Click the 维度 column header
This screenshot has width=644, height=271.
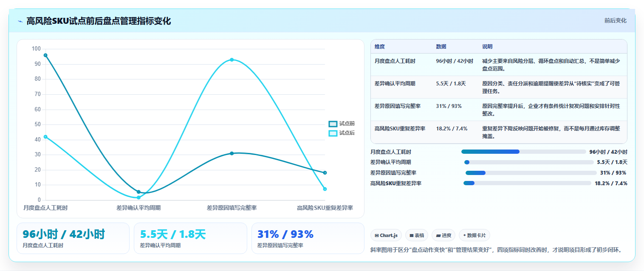(x=380, y=47)
